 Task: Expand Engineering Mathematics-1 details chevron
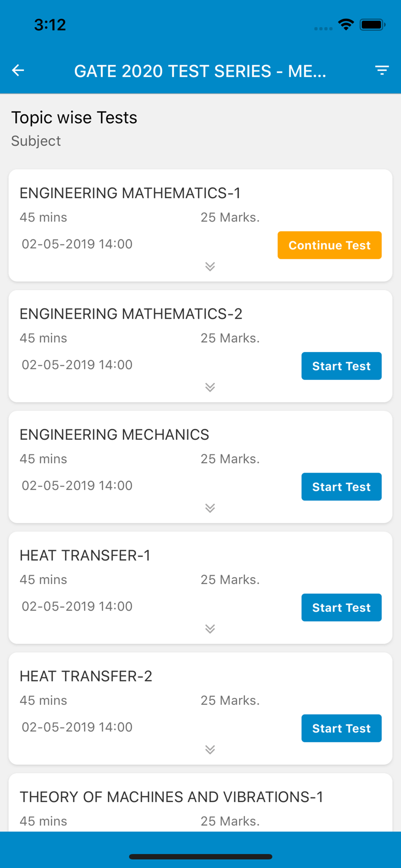click(x=210, y=266)
